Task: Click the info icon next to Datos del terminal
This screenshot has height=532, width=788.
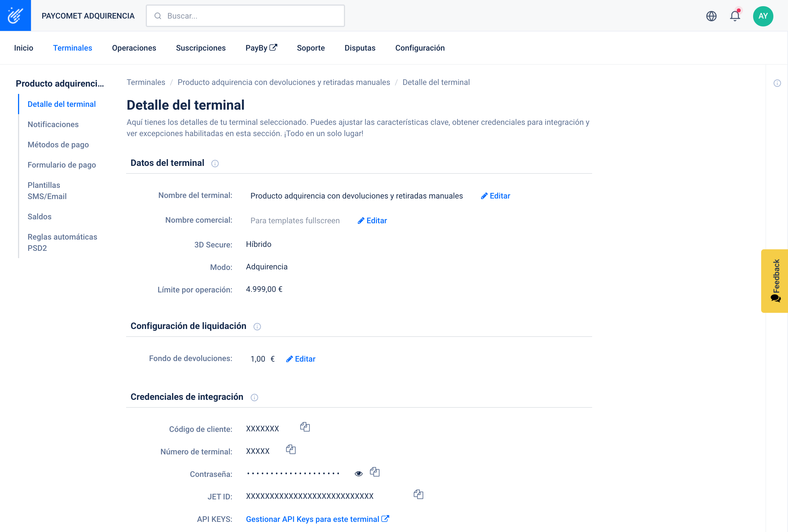Action: tap(215, 164)
